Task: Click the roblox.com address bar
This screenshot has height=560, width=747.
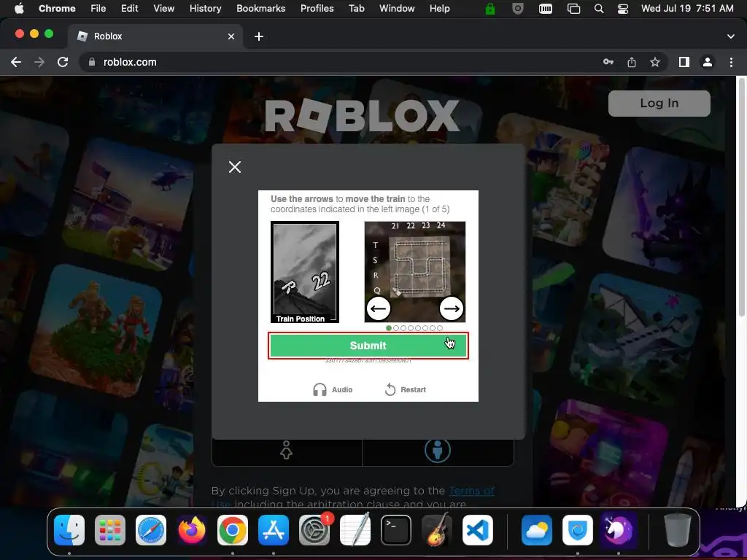Action: click(343, 62)
